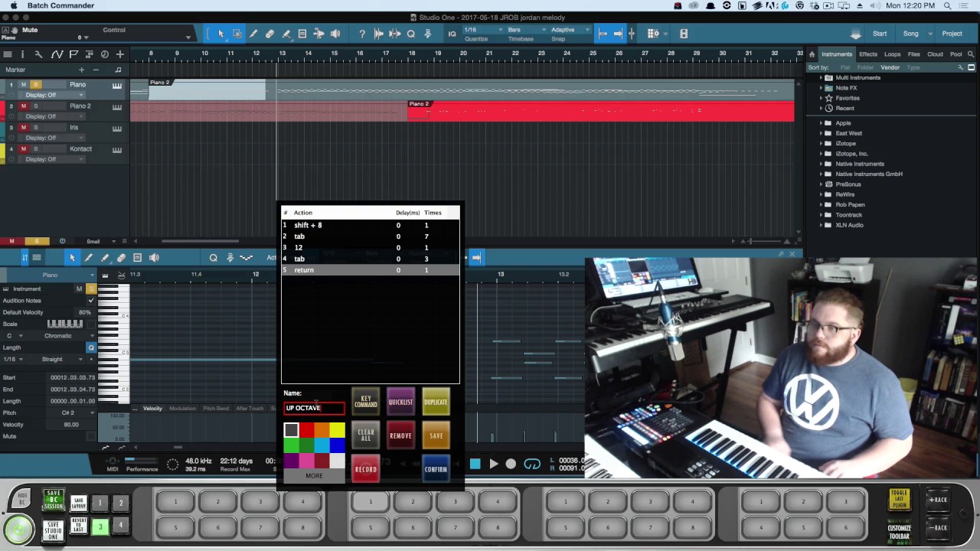The height and width of the screenshot is (551, 980).
Task: Click the Record transport button
Action: pos(511,464)
